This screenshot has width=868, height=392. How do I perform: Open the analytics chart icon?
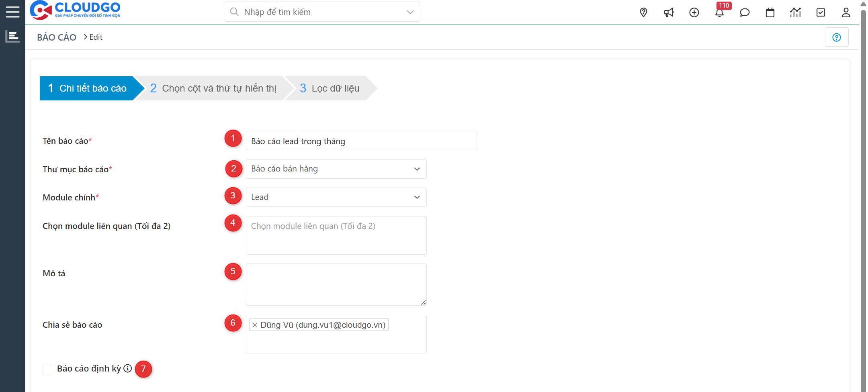tap(795, 12)
